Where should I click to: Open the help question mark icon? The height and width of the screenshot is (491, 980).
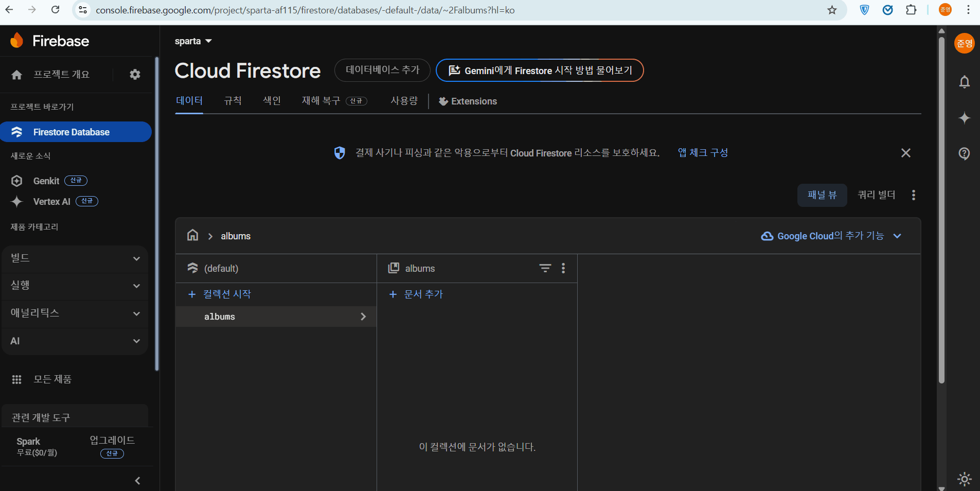[965, 153]
